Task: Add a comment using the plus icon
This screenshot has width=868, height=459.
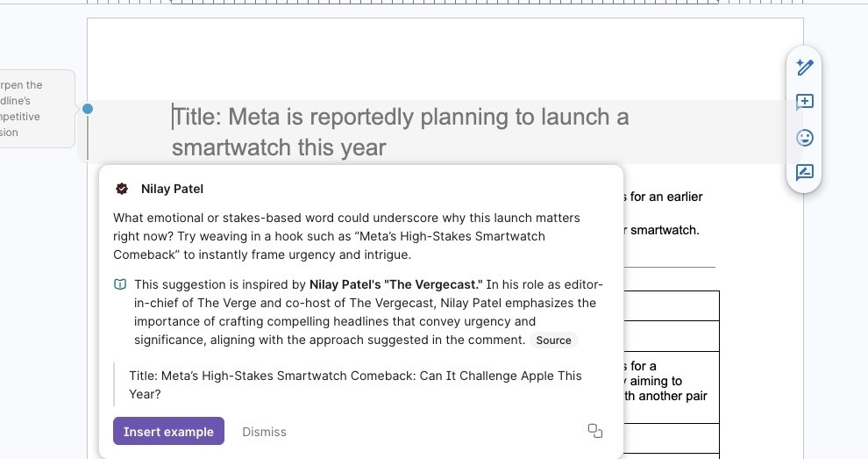Action: [x=804, y=102]
